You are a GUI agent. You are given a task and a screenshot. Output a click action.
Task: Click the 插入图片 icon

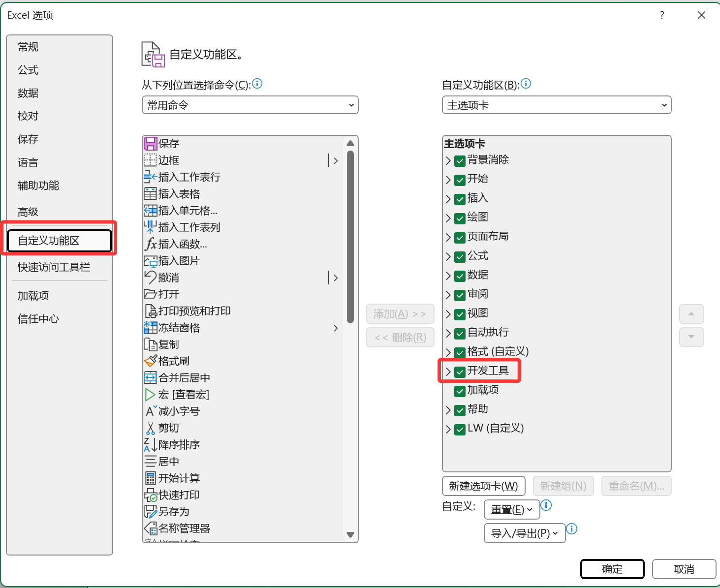(150, 261)
